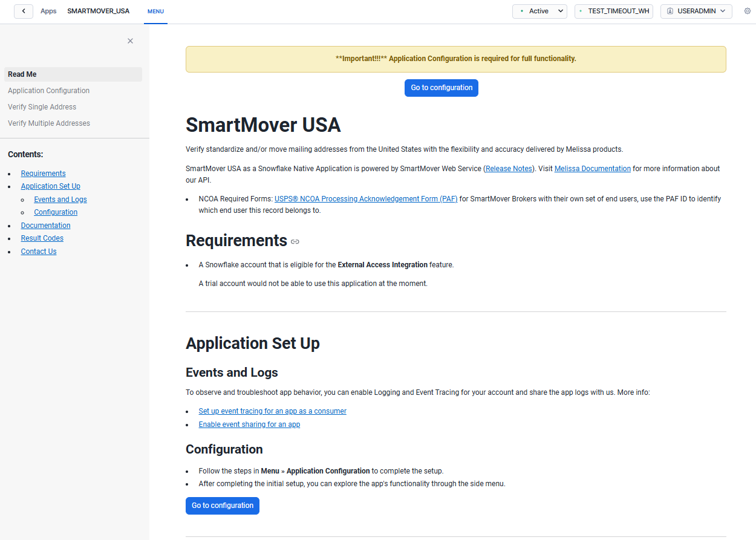
Task: Click the Application Set Up heading
Action: tap(253, 343)
